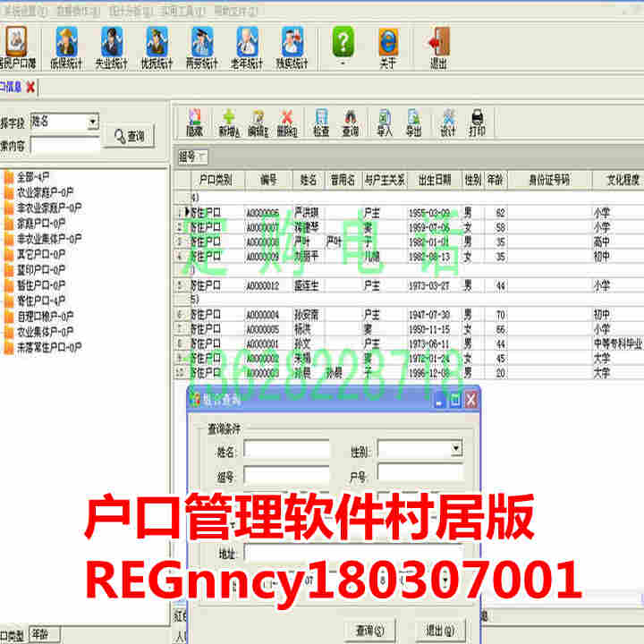Screen dimensions: 644x644
Task: Click the 身份证号码 column header
Action: pyautogui.click(x=549, y=180)
